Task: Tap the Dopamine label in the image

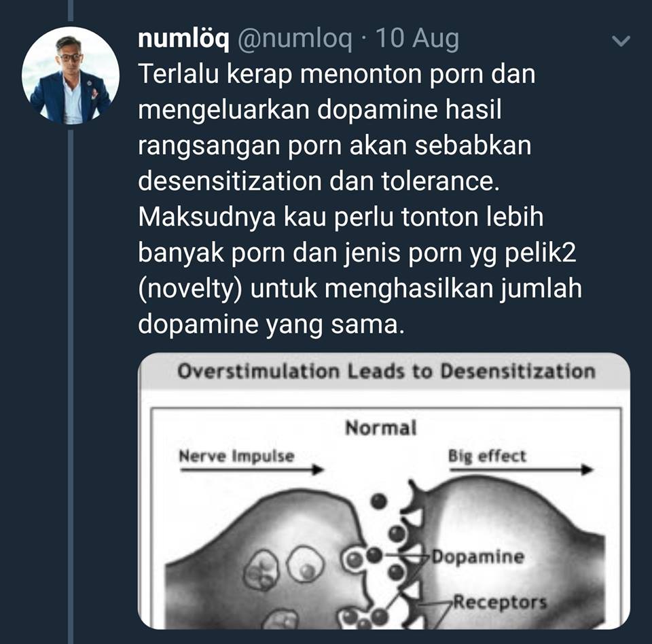Action: tap(477, 556)
